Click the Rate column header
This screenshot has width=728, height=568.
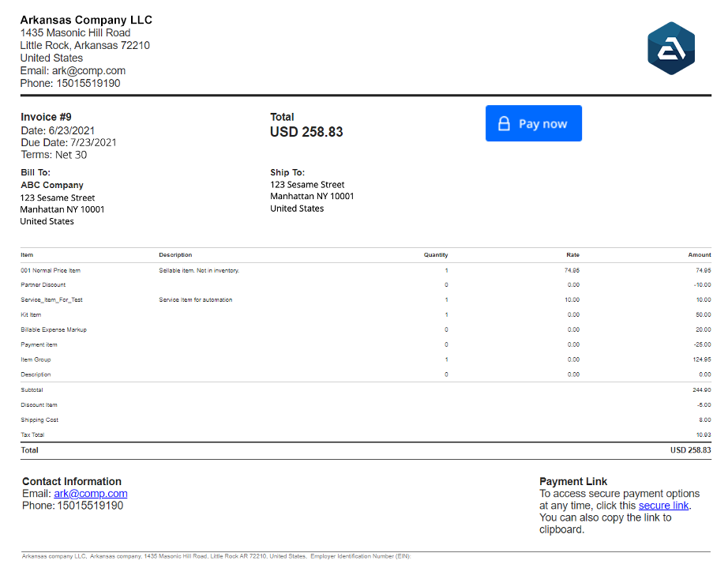[x=572, y=255]
